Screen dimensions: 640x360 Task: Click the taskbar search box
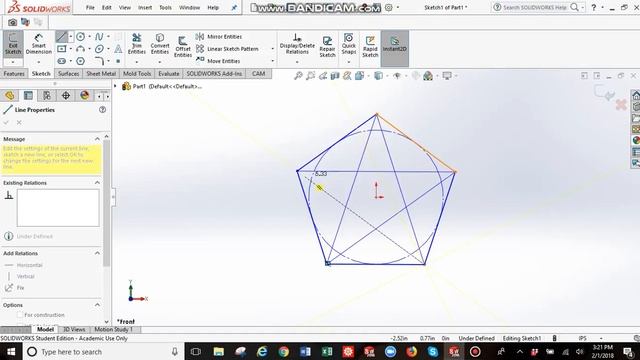(104, 352)
